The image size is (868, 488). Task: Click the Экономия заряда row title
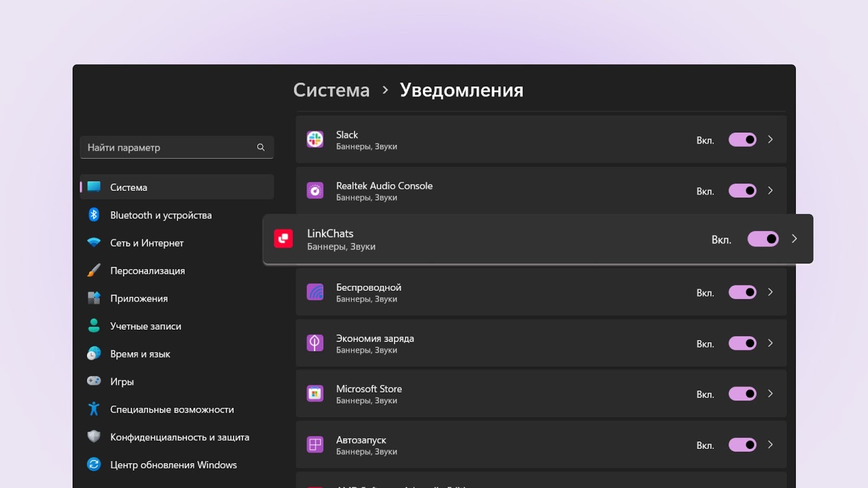tap(375, 338)
